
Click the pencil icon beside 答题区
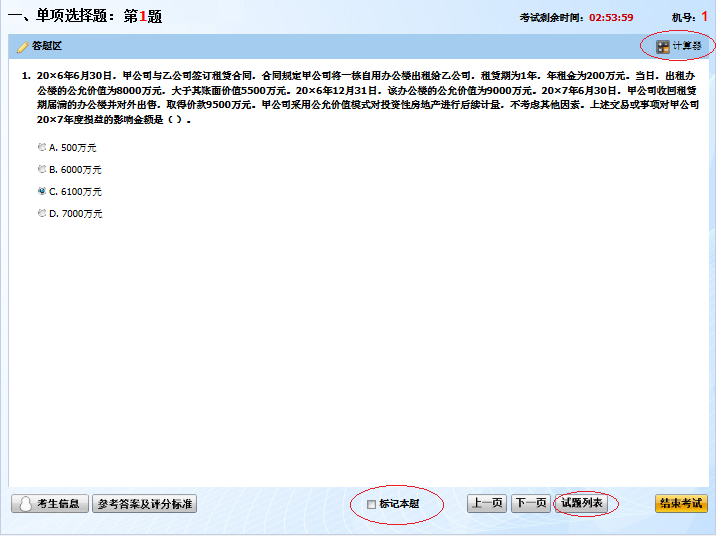click(22, 47)
